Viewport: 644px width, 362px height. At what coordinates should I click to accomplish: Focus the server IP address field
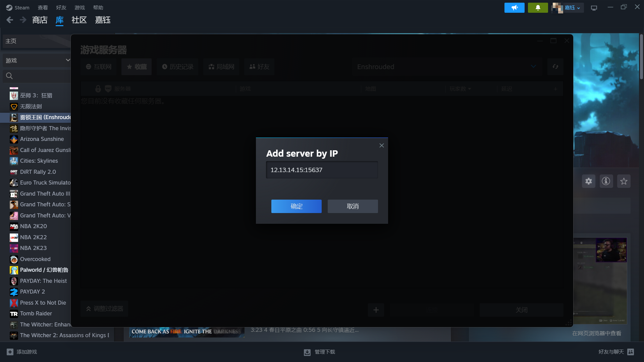(x=322, y=170)
